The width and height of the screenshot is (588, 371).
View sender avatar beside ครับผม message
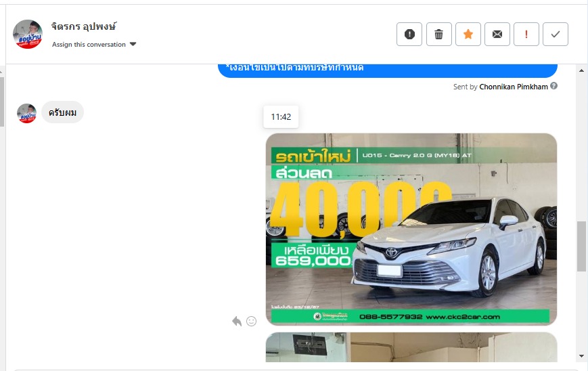[26, 113]
